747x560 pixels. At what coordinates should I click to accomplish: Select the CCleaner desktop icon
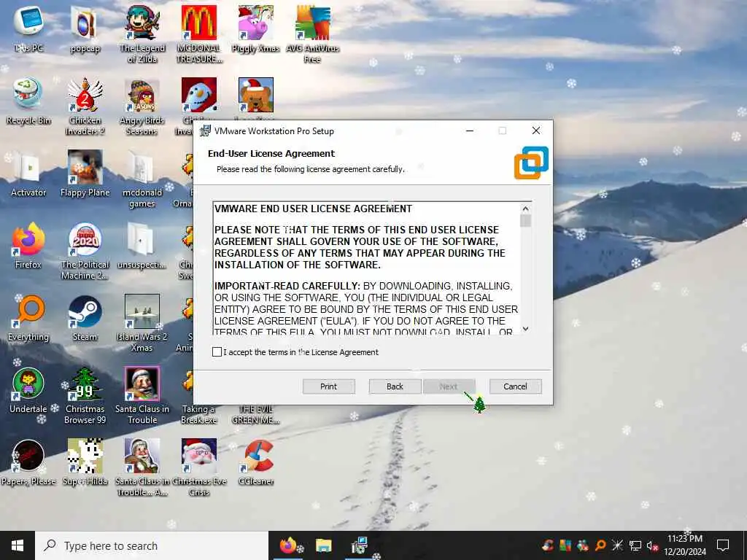(x=256, y=463)
